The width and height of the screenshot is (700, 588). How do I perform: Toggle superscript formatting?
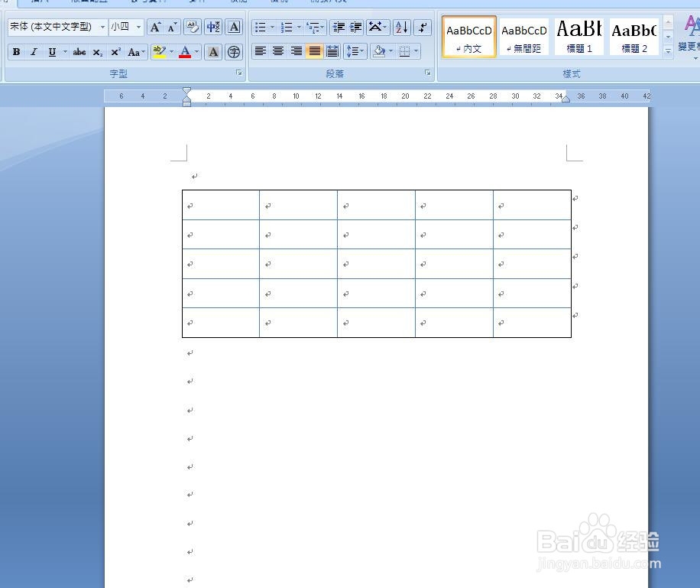pos(115,52)
